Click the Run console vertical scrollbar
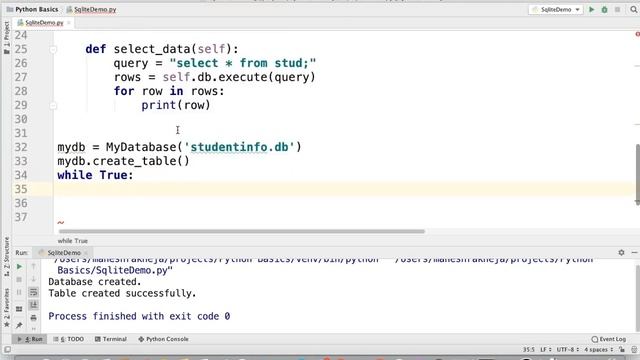640x360 pixels. [638, 298]
